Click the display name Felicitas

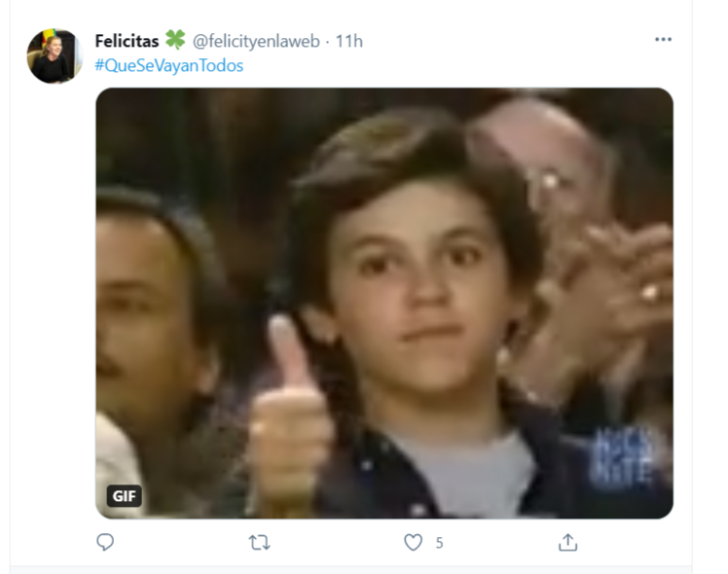pyautogui.click(x=127, y=41)
